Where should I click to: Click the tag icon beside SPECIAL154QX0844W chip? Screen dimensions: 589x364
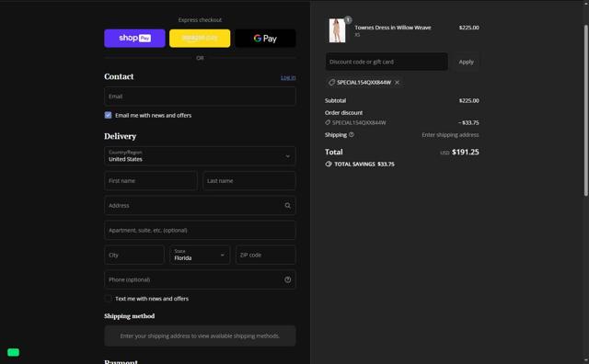coord(331,83)
